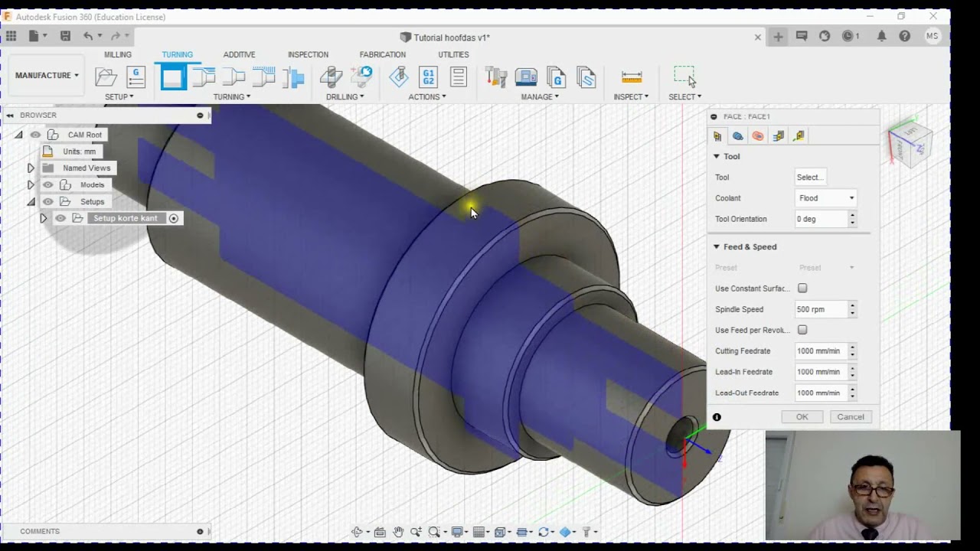The width and height of the screenshot is (980, 551).
Task: Click the New Setup folder icon
Action: coord(106,77)
